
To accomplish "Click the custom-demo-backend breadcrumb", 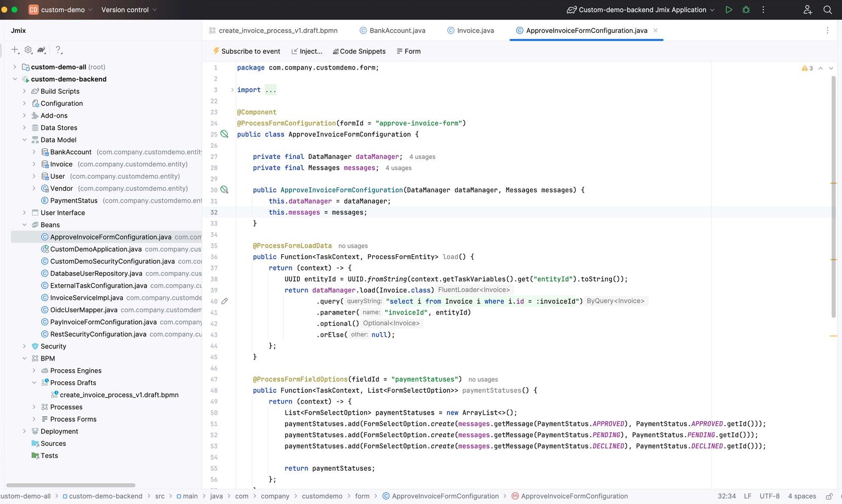I will click(102, 496).
